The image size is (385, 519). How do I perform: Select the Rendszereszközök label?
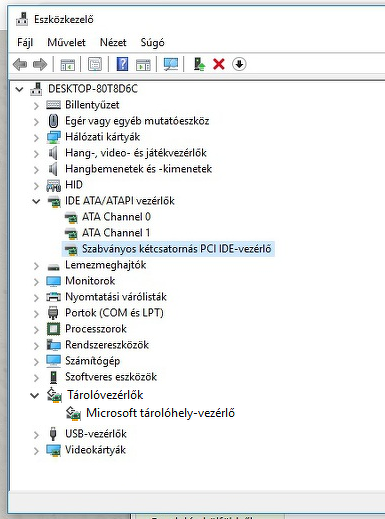(x=107, y=345)
